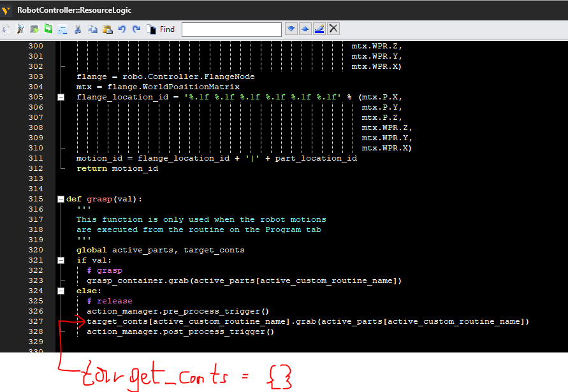Click the new document icon beside Find

[152, 29]
